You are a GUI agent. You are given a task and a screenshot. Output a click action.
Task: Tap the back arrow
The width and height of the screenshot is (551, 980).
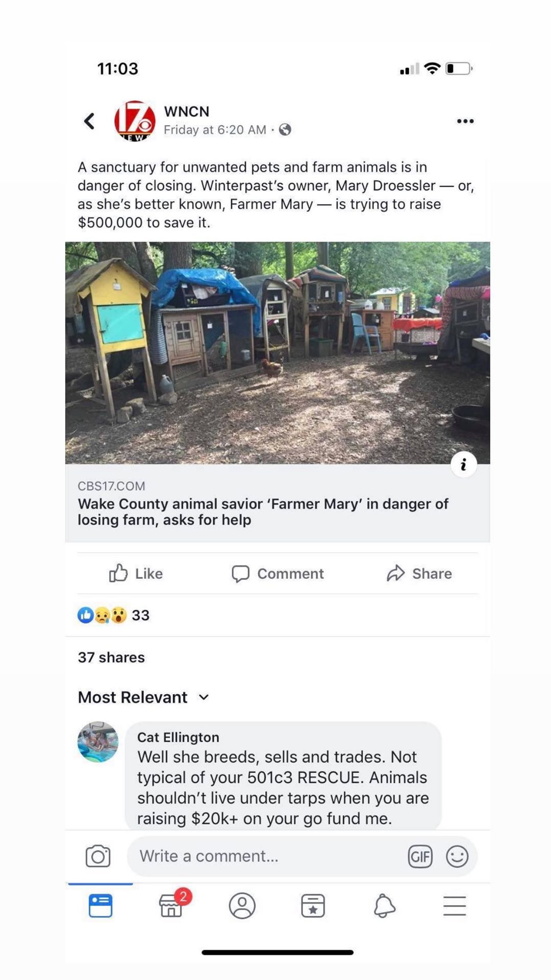(x=89, y=121)
